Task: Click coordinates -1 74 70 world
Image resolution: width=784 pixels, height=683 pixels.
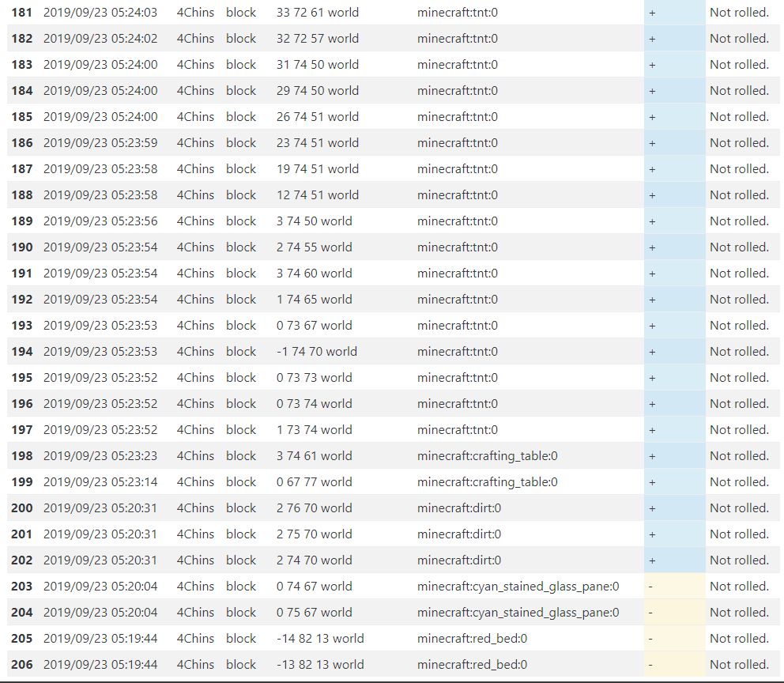Action: pos(317,351)
